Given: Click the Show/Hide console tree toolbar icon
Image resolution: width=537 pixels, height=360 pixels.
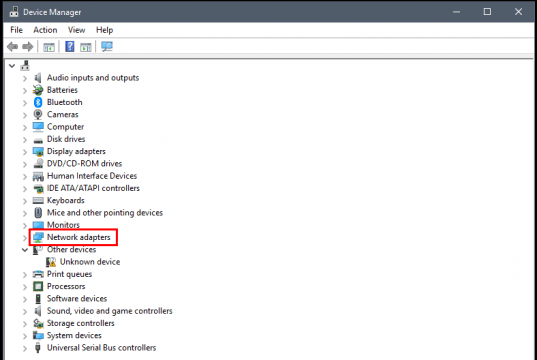Looking at the screenshot, I should [x=49, y=47].
